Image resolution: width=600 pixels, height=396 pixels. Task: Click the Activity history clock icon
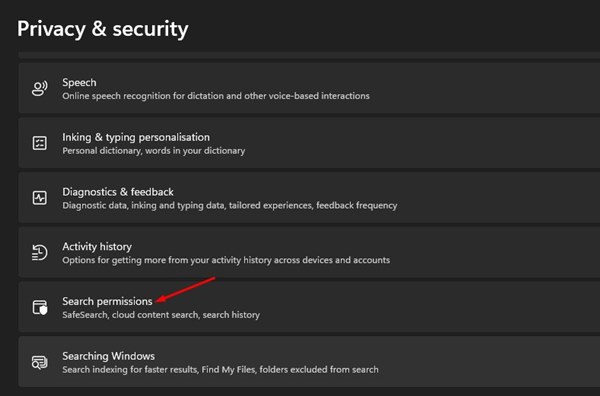pyautogui.click(x=40, y=253)
